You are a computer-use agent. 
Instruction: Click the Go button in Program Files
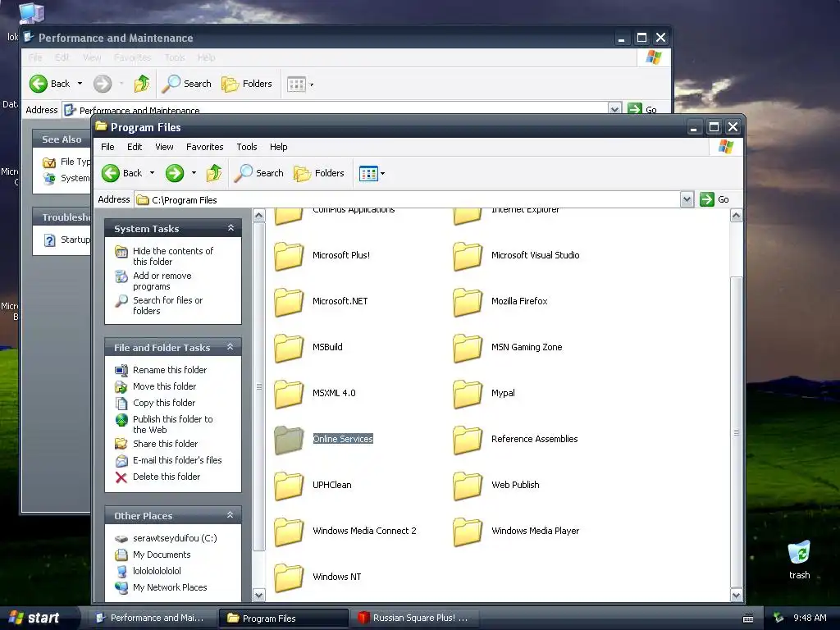pyautogui.click(x=714, y=199)
